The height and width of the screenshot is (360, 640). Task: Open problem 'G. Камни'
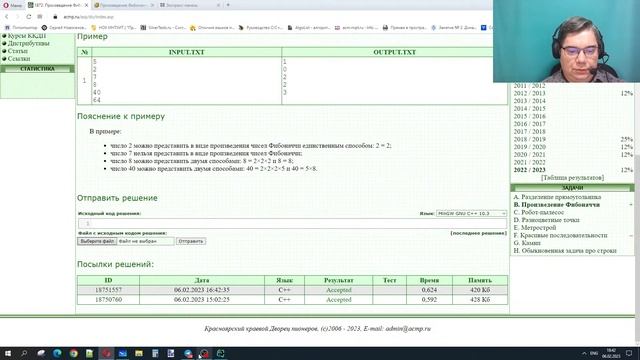click(527, 243)
